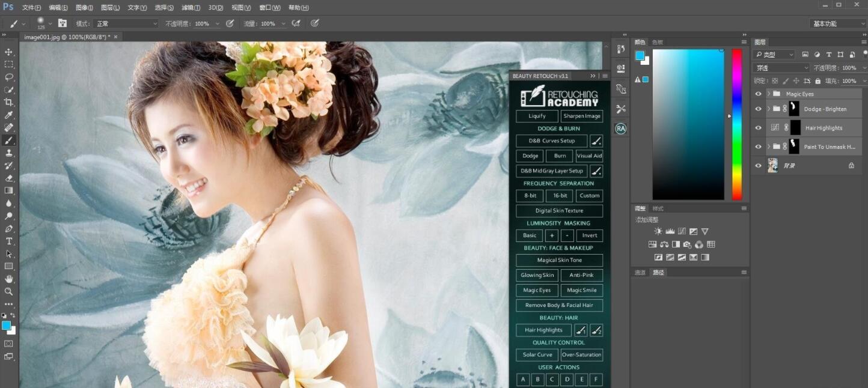Click brush 1 icon beside Hair Highlights
Viewport: 868px width, 388px height.
click(x=581, y=330)
